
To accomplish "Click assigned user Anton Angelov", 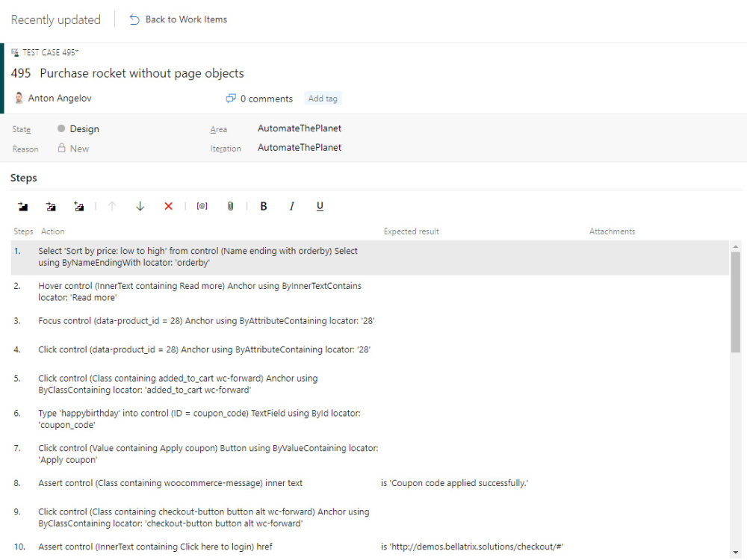I will tap(60, 98).
